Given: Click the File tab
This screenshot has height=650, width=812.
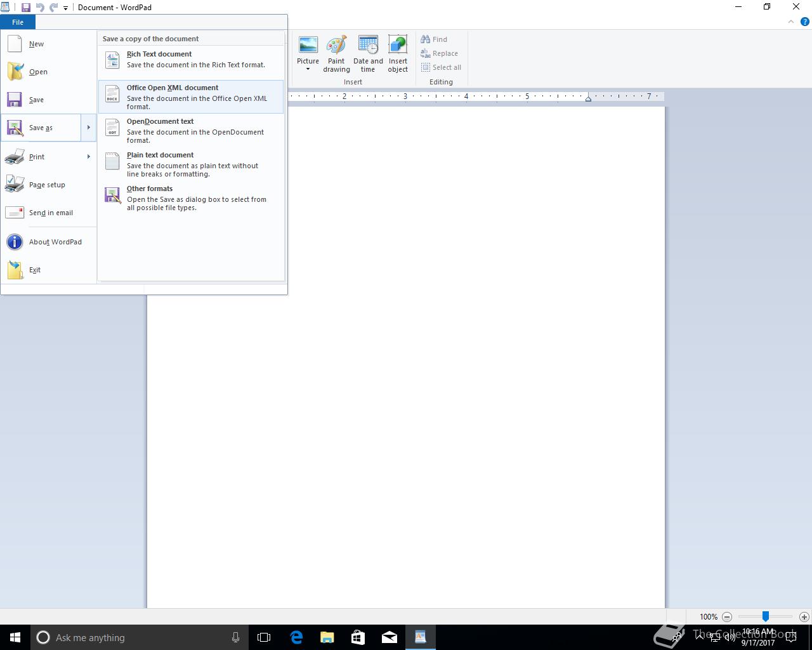Looking at the screenshot, I should 18,22.
